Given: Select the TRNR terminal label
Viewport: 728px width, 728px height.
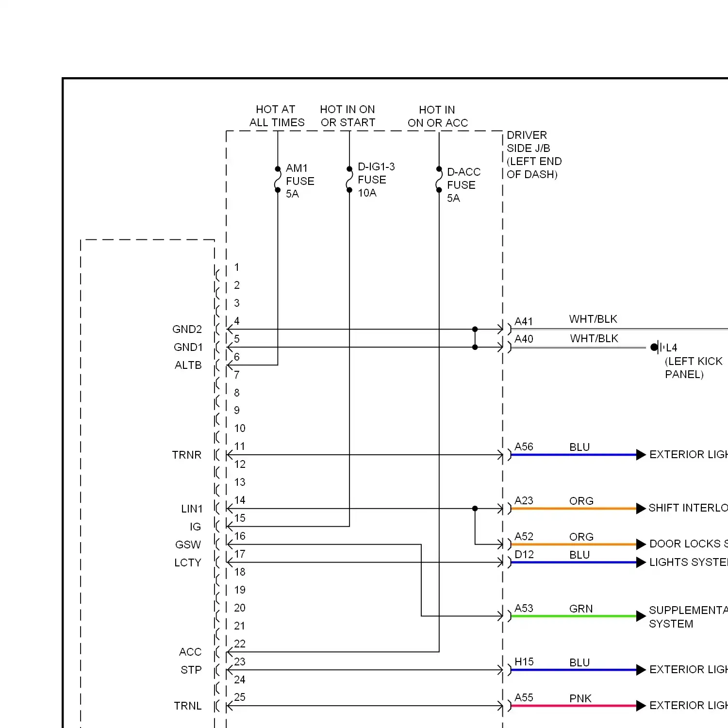Looking at the screenshot, I should 186,455.
